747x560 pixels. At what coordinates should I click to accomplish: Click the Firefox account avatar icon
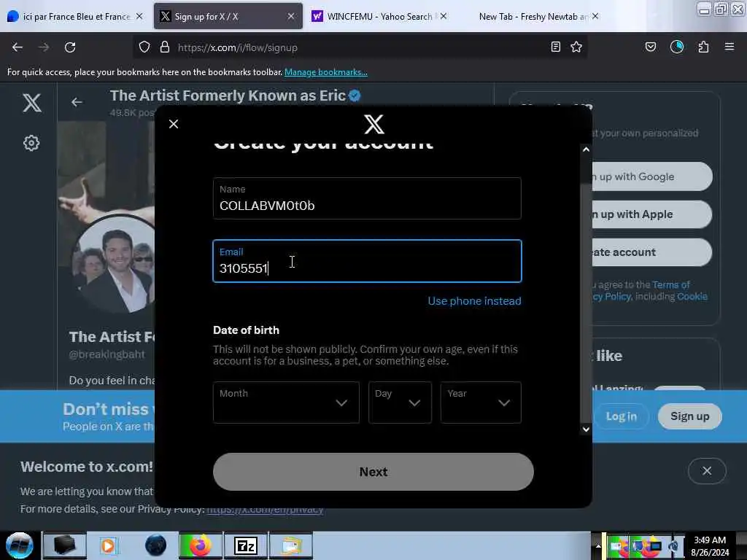(x=677, y=47)
